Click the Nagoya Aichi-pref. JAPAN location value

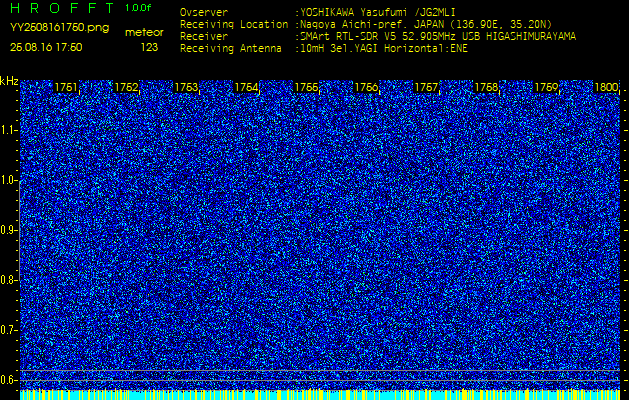coord(425,24)
